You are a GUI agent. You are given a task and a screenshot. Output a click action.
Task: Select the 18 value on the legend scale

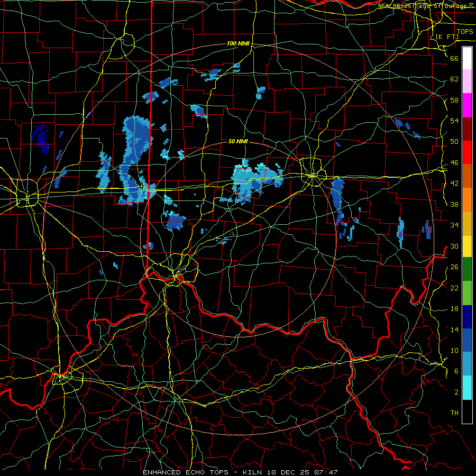(x=454, y=309)
